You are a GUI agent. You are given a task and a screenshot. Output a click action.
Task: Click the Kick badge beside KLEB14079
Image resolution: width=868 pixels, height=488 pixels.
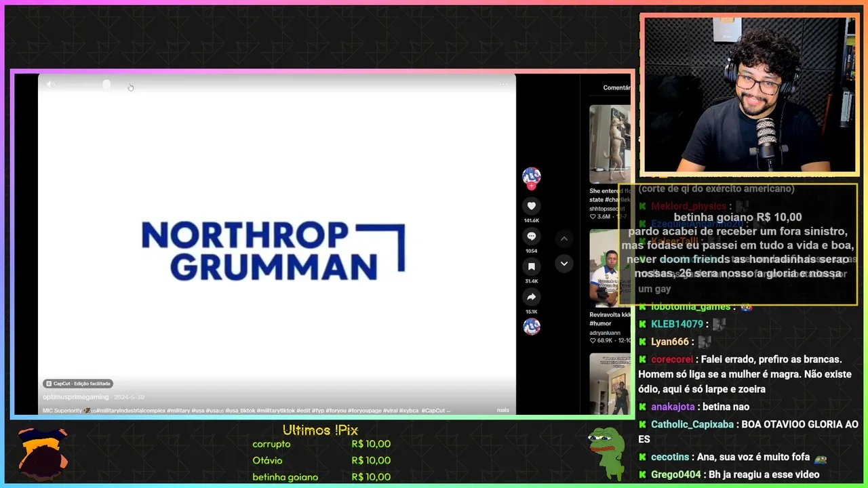(643, 325)
